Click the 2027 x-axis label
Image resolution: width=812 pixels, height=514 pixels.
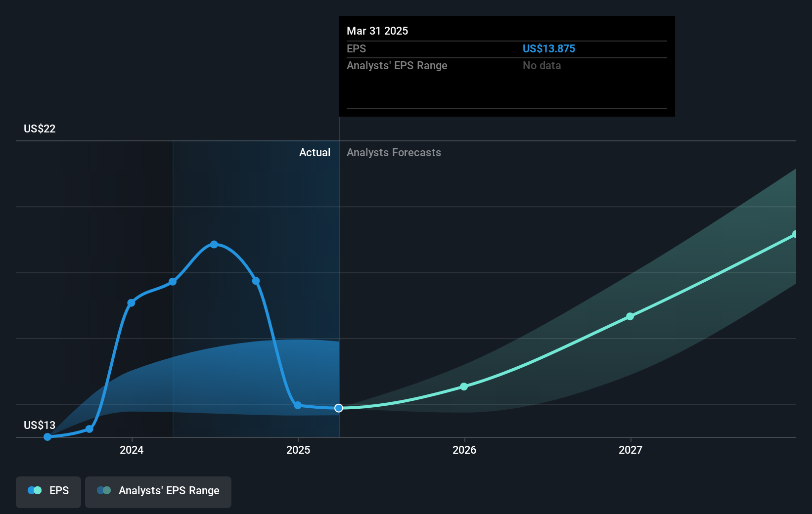631,450
